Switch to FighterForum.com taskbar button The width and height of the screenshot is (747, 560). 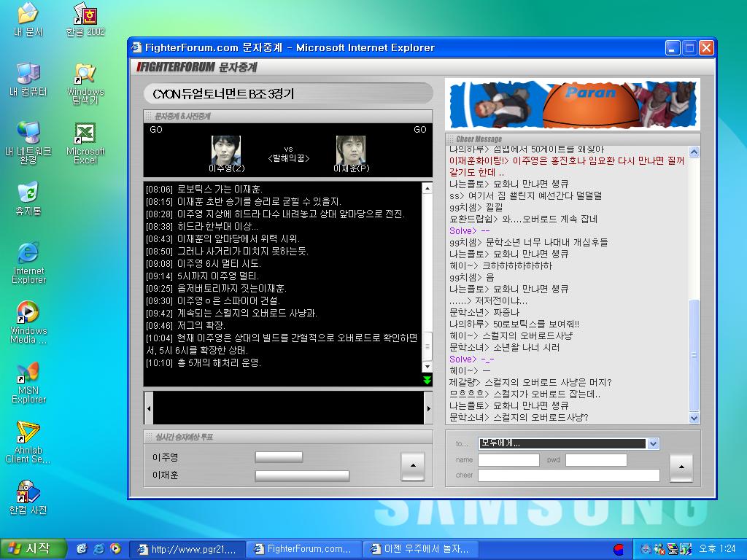point(303,549)
